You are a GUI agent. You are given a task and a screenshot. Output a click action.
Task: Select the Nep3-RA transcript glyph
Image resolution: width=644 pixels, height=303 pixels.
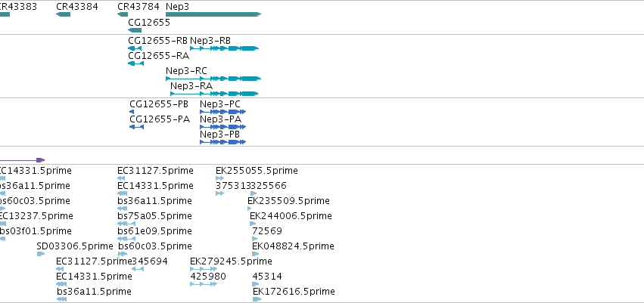click(x=214, y=94)
